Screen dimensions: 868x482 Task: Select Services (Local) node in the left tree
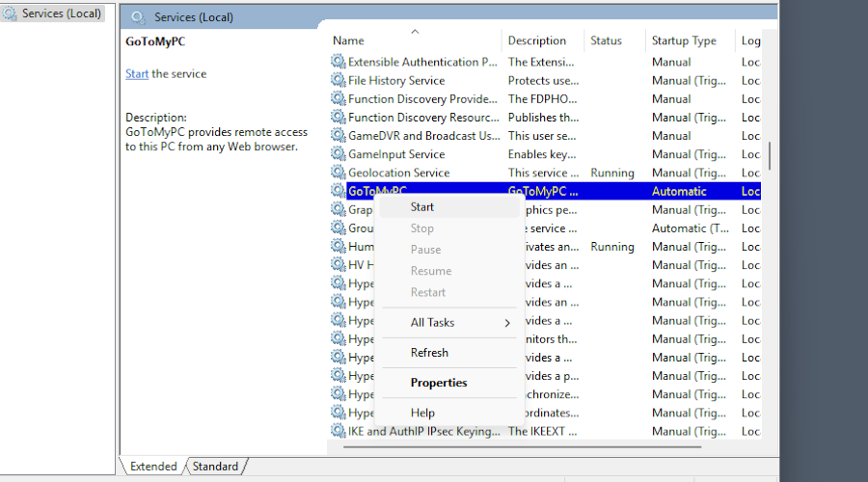point(54,13)
